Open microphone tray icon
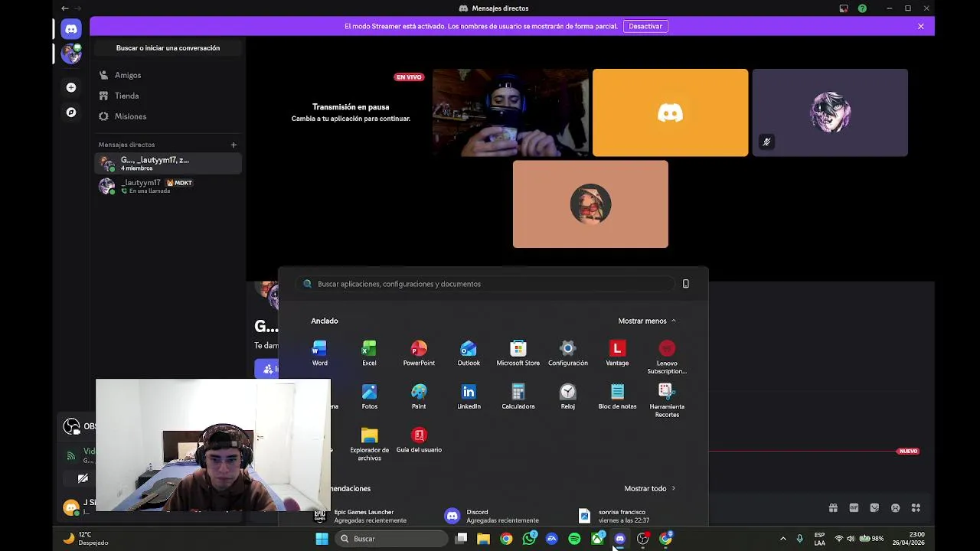Image resolution: width=980 pixels, height=551 pixels. 800,539
